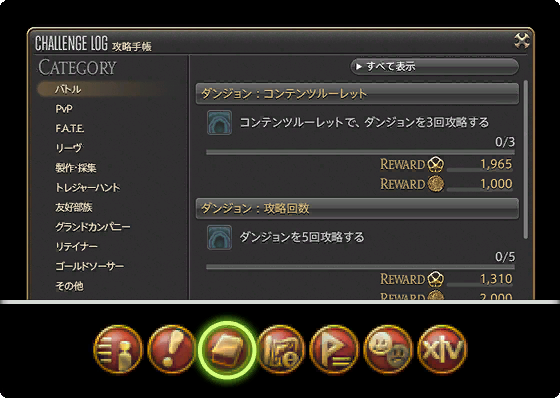Click the party flag icon
This screenshot has width=560, height=400.
pyautogui.click(x=334, y=349)
